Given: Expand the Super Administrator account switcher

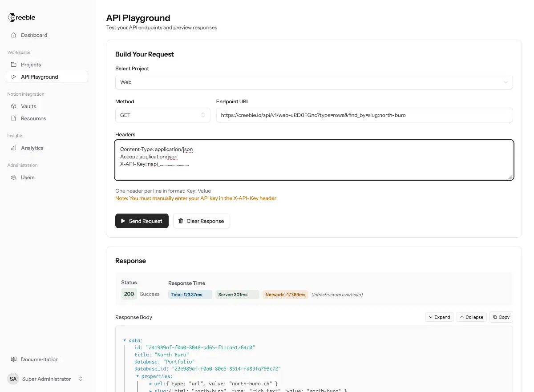Looking at the screenshot, I should pyautogui.click(x=81, y=379).
